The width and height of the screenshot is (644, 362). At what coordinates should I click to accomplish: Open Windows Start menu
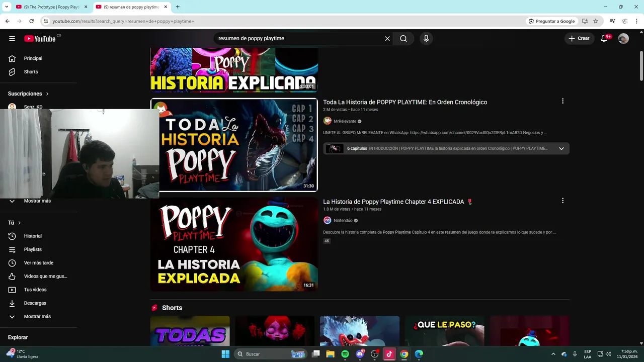[x=225, y=354]
